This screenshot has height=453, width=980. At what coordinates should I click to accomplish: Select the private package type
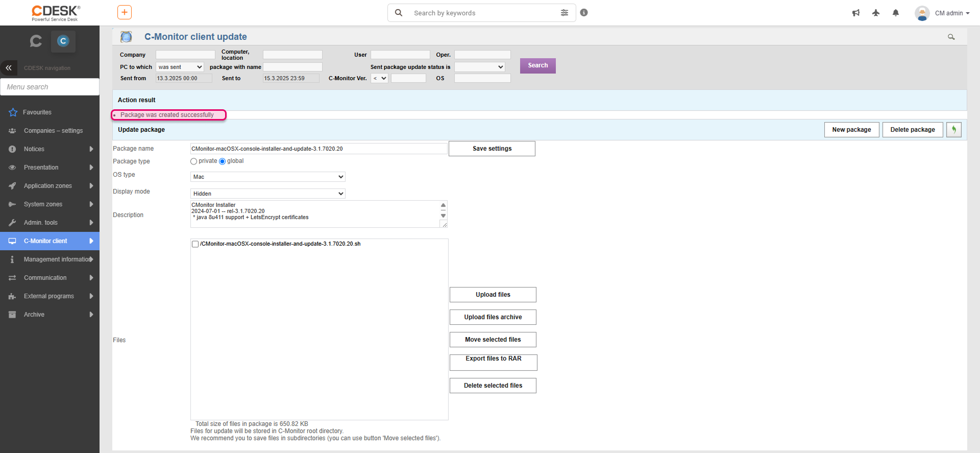(x=194, y=161)
